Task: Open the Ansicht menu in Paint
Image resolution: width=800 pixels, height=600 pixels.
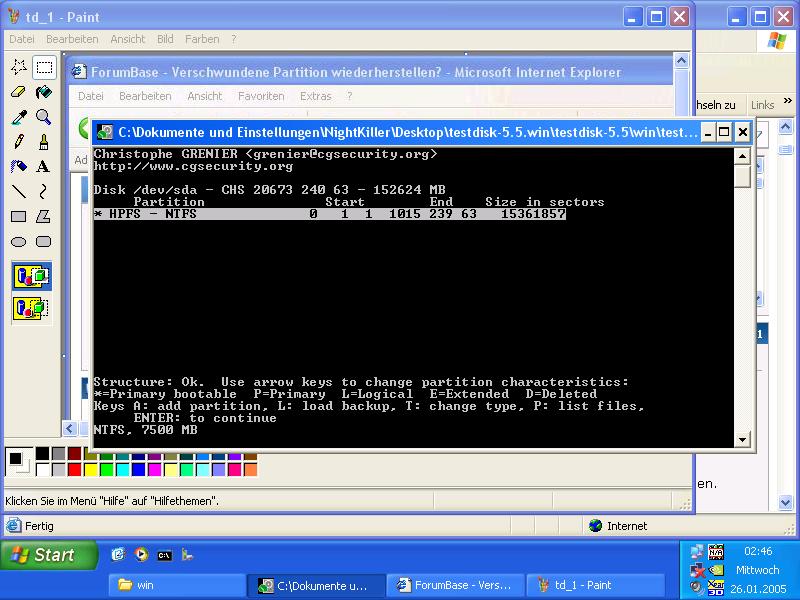Action: point(128,39)
